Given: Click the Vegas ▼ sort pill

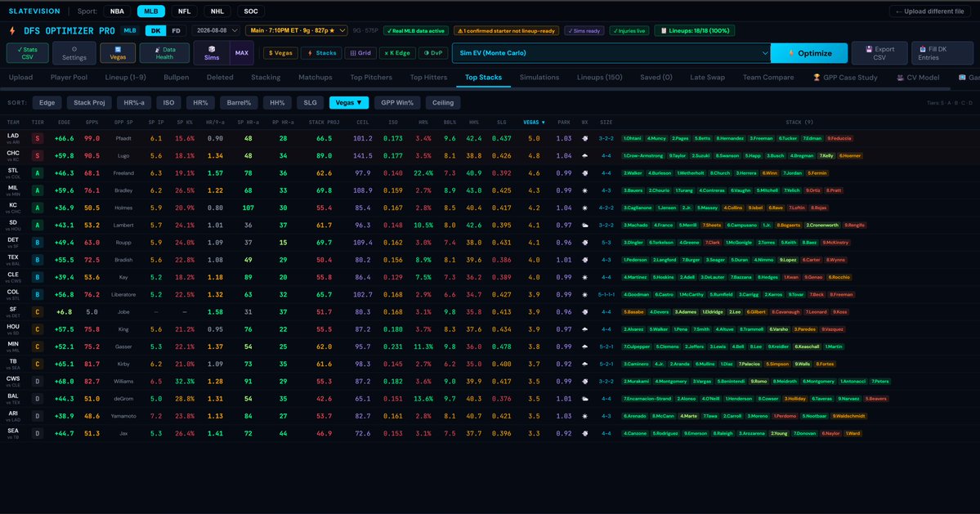Looking at the screenshot, I should point(349,102).
